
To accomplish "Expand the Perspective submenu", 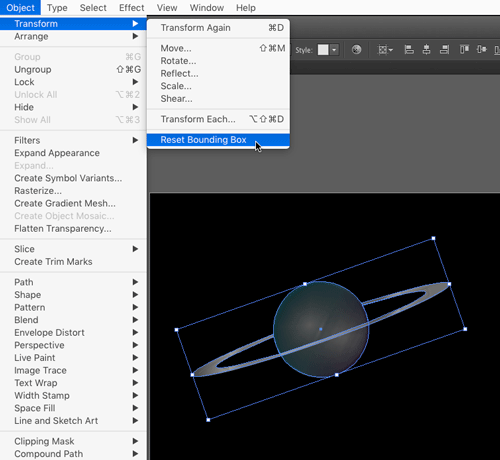I will click(73, 345).
